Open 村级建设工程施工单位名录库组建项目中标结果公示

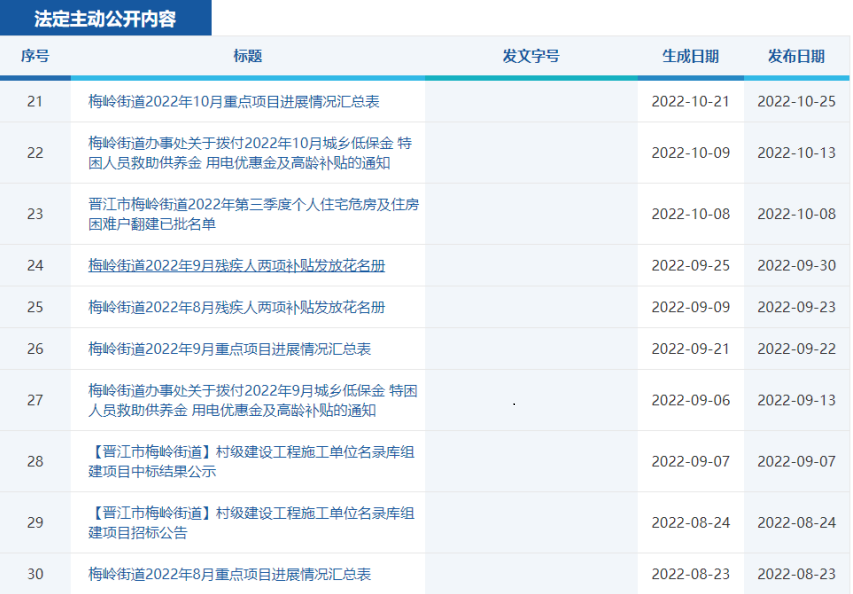point(250,462)
